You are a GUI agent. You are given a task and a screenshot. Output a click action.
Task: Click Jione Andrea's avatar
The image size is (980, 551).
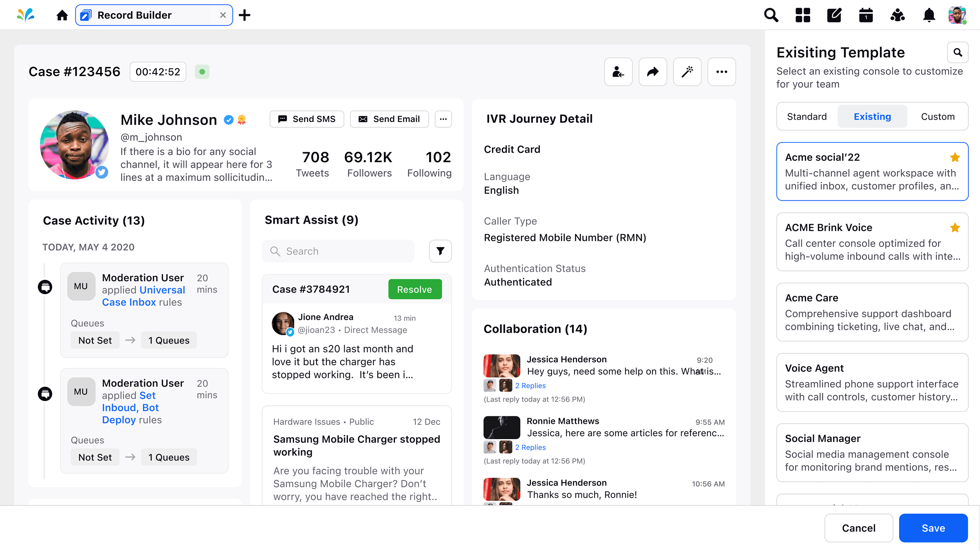[283, 324]
